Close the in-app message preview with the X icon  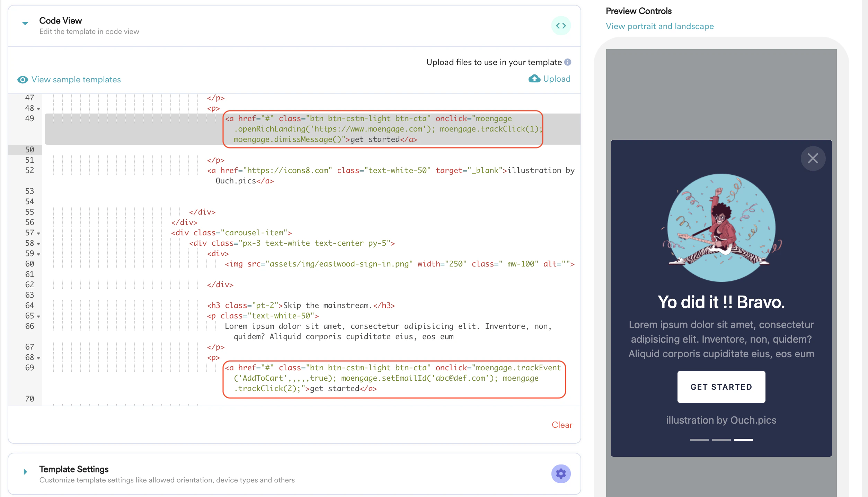(813, 159)
